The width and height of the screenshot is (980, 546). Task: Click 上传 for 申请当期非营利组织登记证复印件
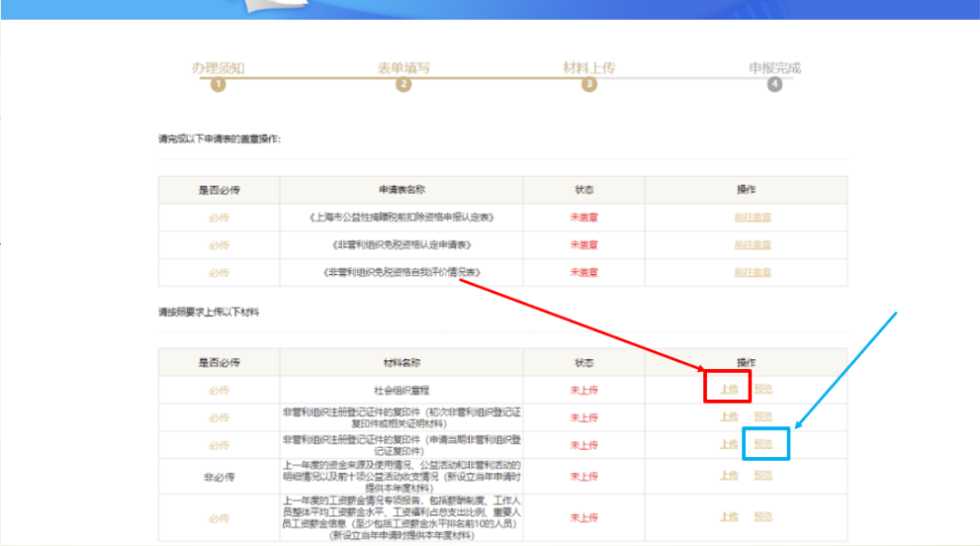coord(729,445)
